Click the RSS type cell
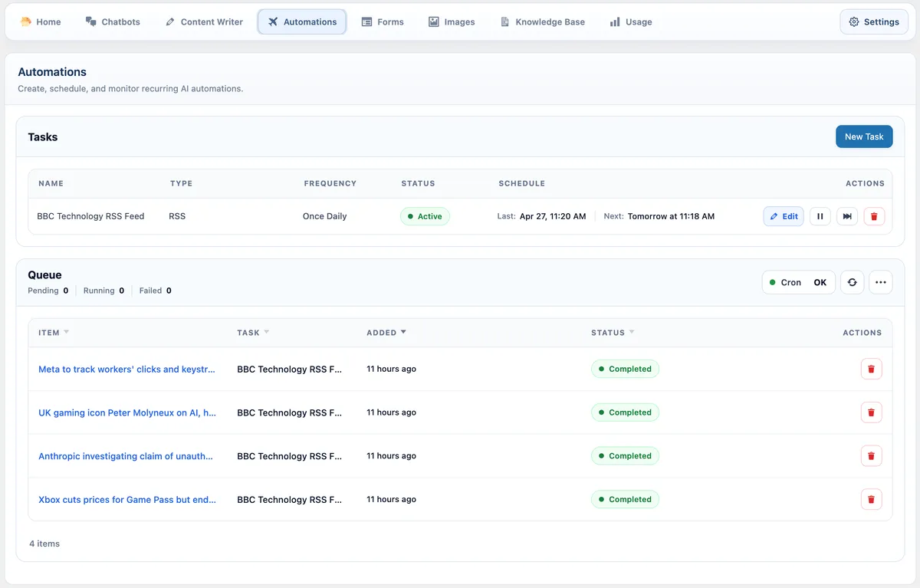This screenshot has width=920, height=588. (177, 216)
